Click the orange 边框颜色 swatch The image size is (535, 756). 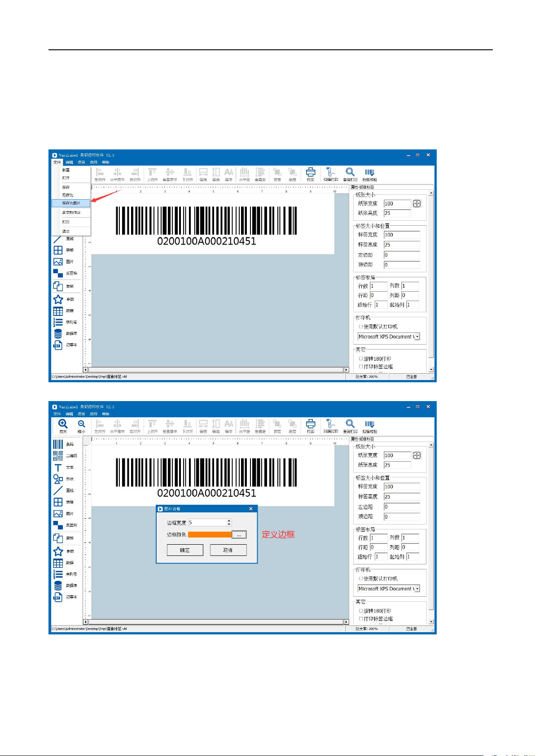click(x=210, y=535)
